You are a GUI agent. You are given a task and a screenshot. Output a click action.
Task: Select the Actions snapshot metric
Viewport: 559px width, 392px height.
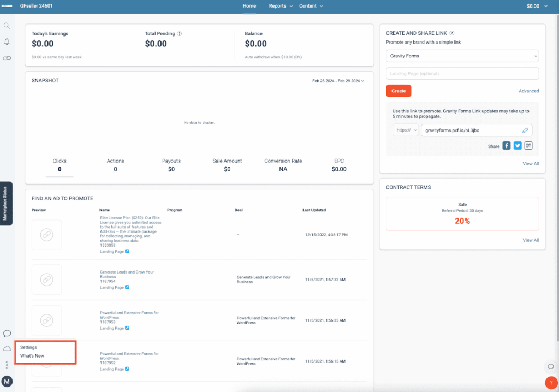116,165
